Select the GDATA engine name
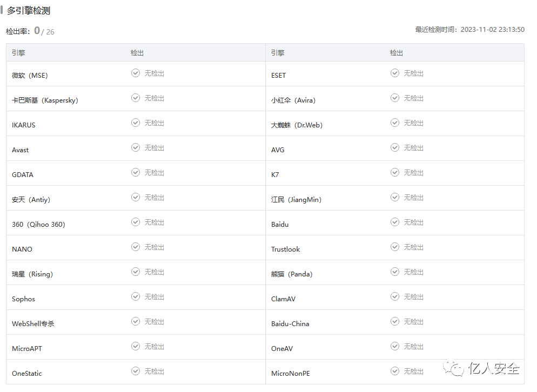 click(x=23, y=174)
